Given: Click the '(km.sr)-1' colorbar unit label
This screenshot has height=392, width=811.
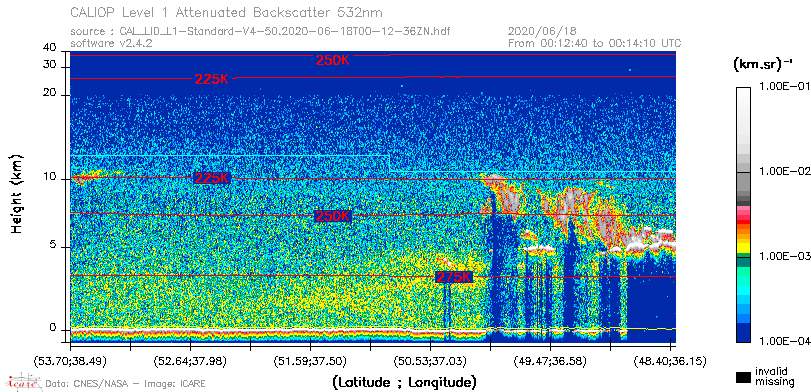Looking at the screenshot, I should pos(763,65).
